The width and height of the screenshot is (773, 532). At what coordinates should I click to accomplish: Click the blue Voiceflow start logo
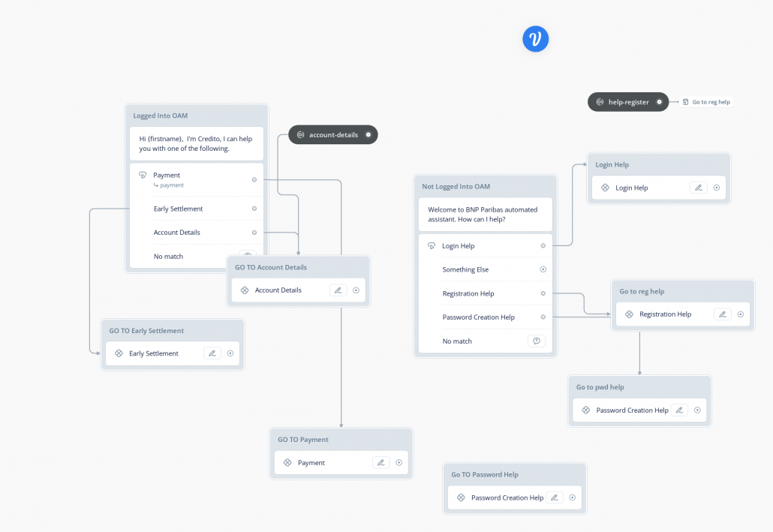(535, 39)
